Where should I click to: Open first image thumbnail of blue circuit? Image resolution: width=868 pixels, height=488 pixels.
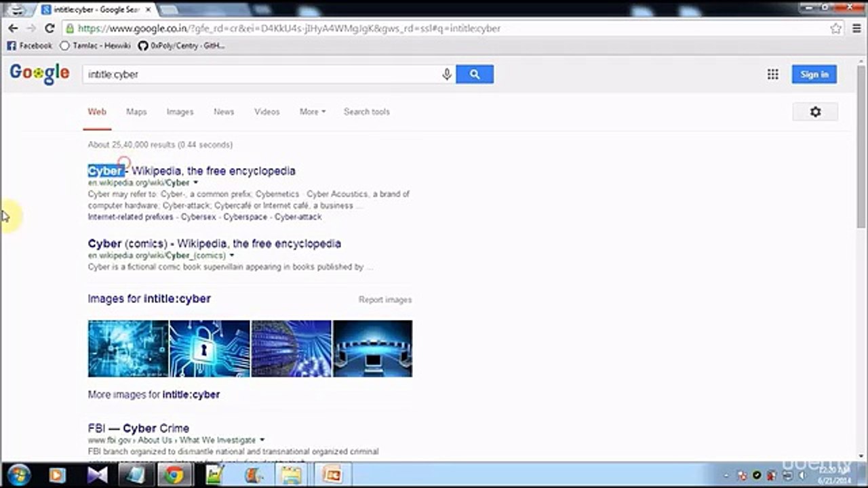(x=128, y=348)
